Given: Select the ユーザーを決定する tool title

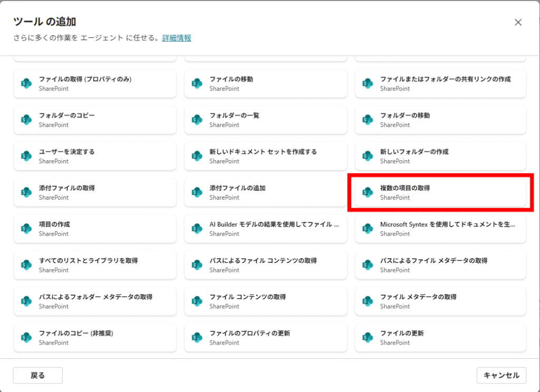Looking at the screenshot, I should click(67, 152).
